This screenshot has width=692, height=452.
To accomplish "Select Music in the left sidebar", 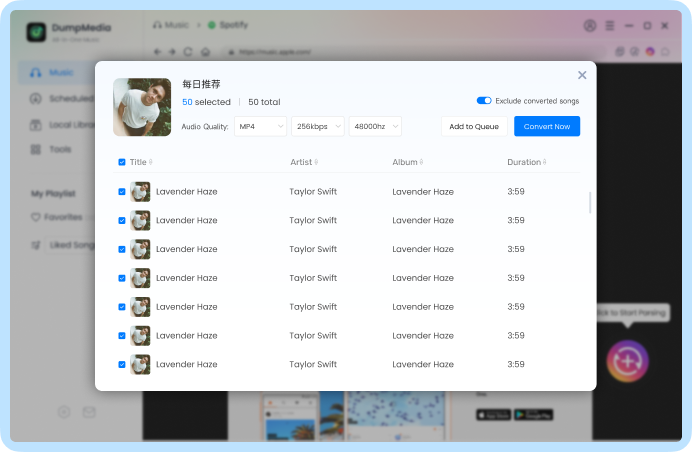I will pyautogui.click(x=60, y=73).
